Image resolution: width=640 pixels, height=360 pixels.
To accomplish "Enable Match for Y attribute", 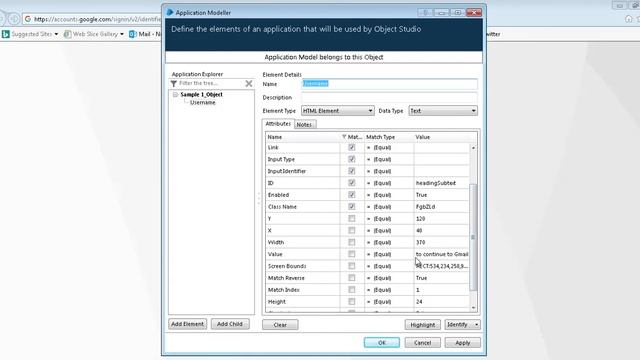I will click(x=351, y=218).
